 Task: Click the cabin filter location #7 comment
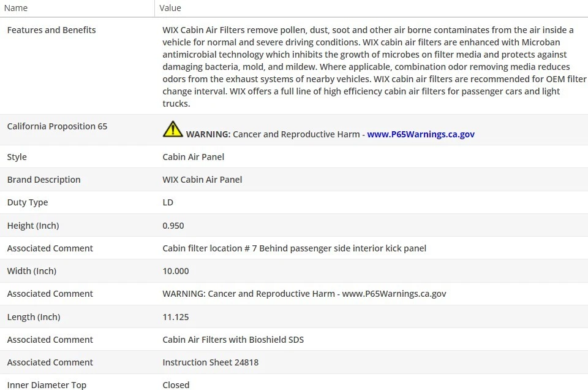click(x=294, y=248)
